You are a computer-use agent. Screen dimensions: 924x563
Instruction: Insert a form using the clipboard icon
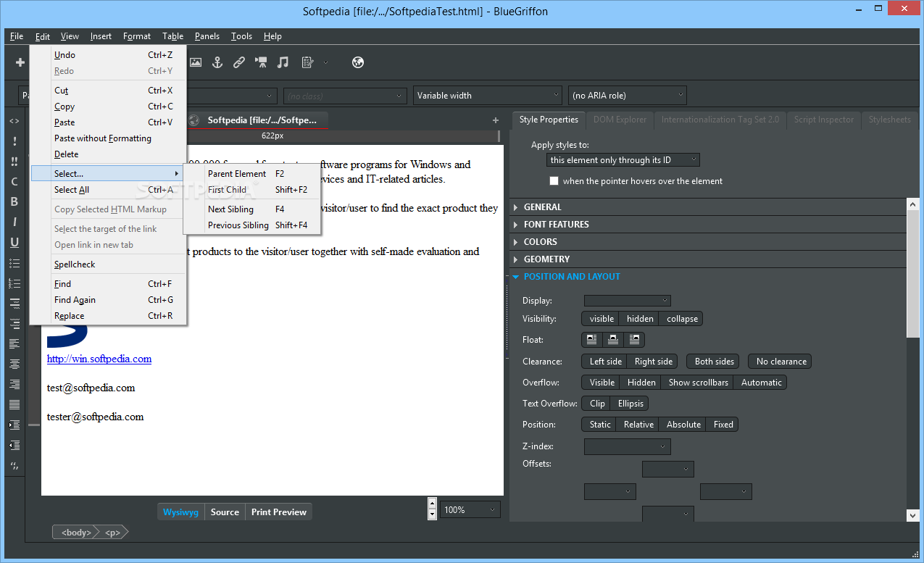coord(307,63)
